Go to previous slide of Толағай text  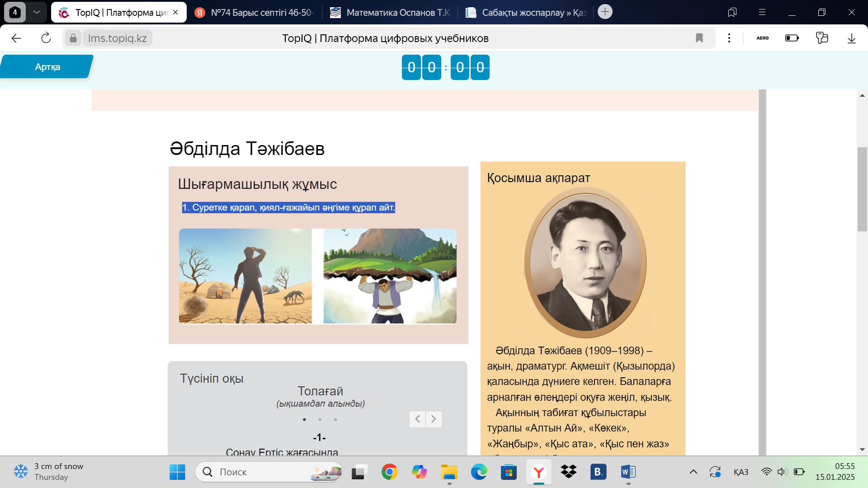tap(417, 419)
